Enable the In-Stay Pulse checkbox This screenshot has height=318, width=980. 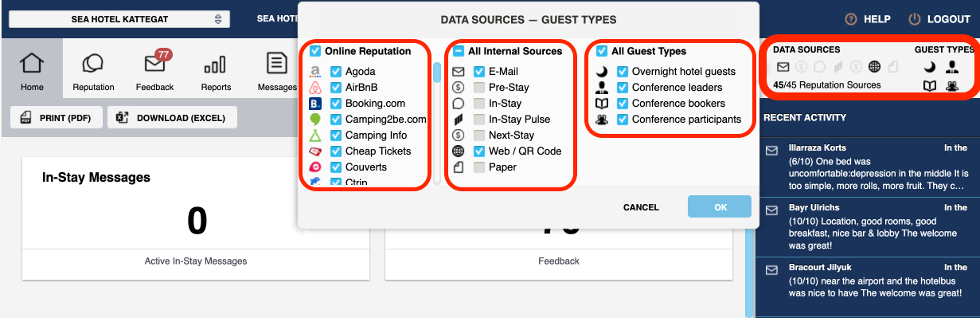(479, 120)
